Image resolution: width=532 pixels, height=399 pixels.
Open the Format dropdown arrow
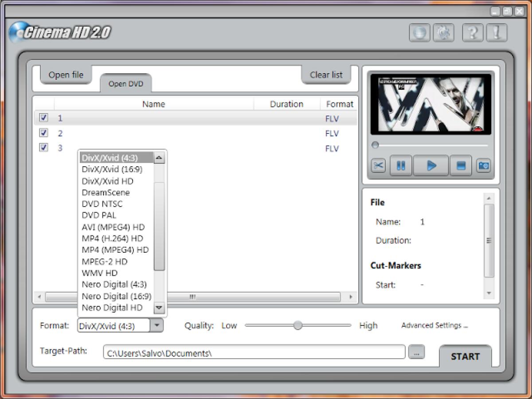[156, 325]
